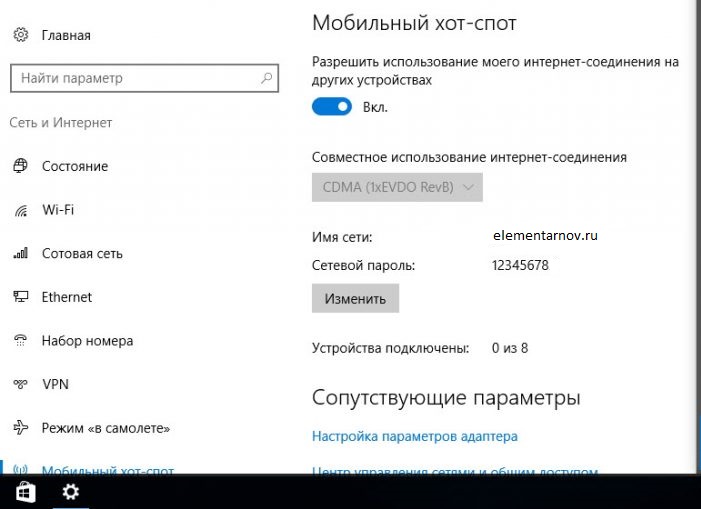Click the airplane mode icon
701x509 pixels.
[x=21, y=428]
